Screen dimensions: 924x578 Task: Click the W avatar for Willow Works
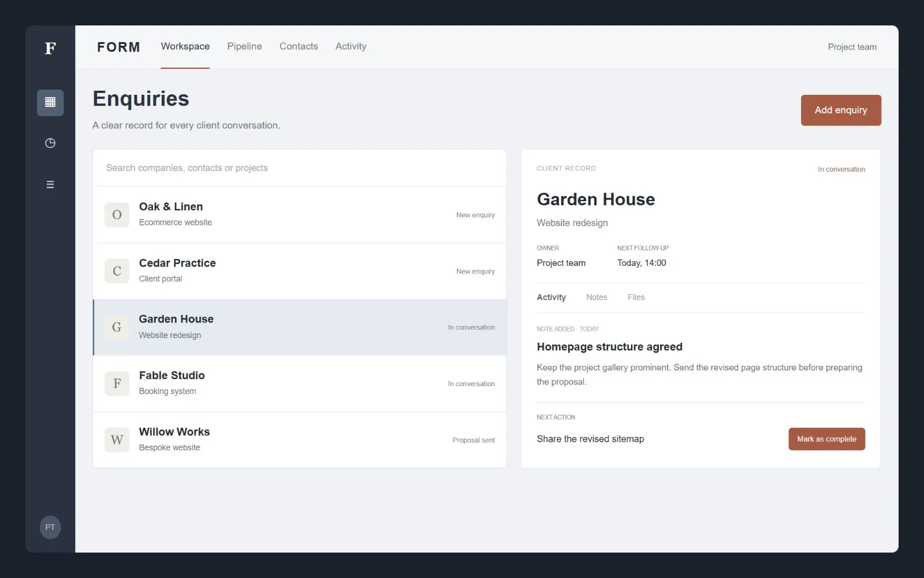117,440
